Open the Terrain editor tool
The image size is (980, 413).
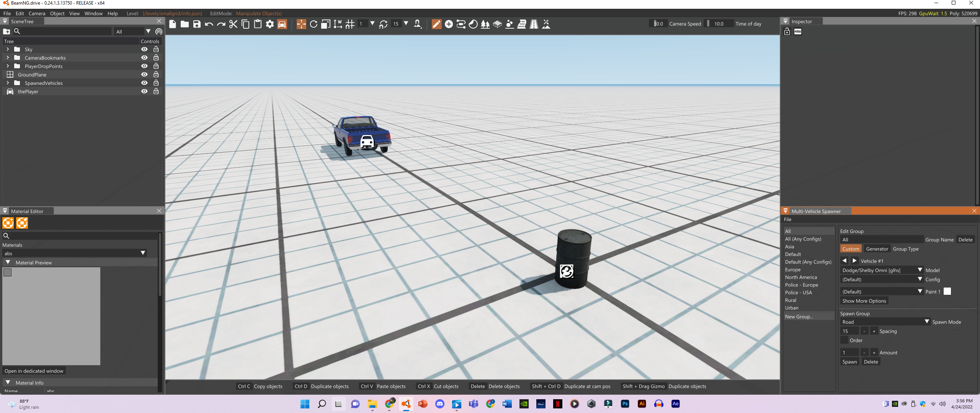tap(546, 24)
